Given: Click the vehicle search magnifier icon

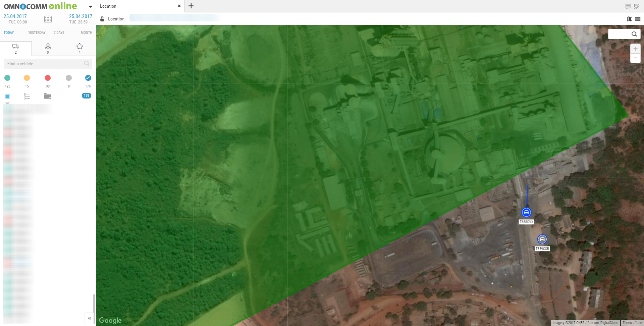Looking at the screenshot, I should 87,63.
